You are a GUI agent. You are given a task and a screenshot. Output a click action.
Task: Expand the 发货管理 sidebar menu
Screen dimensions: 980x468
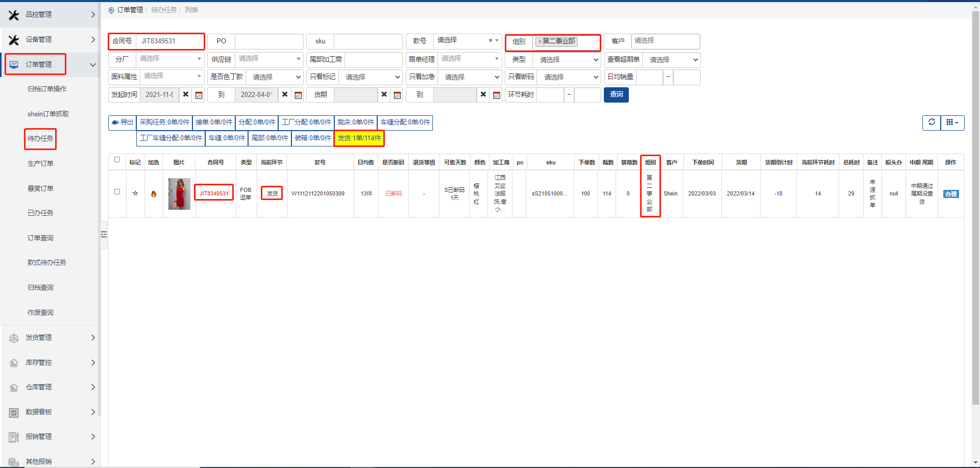click(x=50, y=337)
